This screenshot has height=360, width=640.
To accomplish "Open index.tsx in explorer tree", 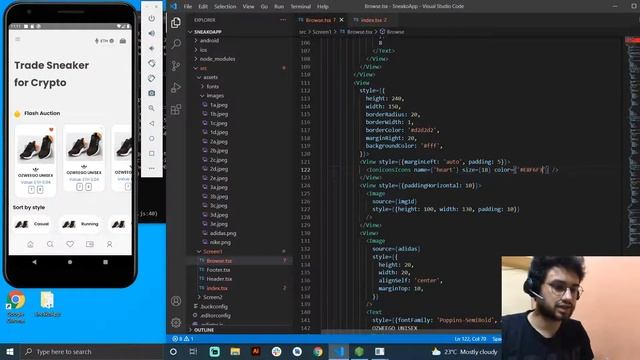I will pyautogui.click(x=217, y=288).
